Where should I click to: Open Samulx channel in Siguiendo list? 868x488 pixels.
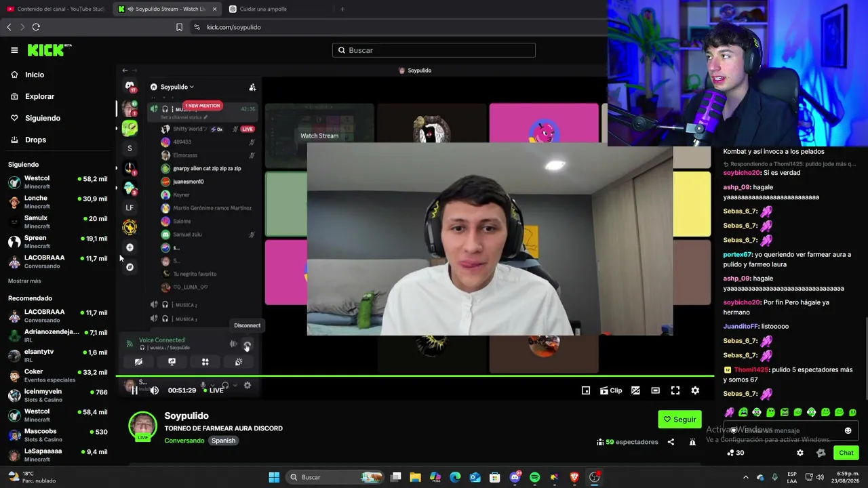pos(58,222)
